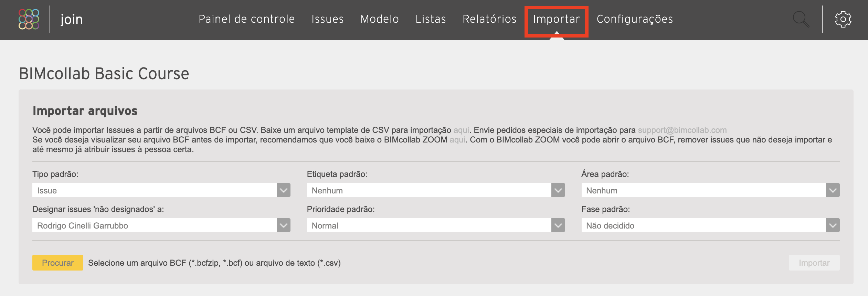Click the support@bimcollab.com email link
868x296 pixels.
[682, 130]
